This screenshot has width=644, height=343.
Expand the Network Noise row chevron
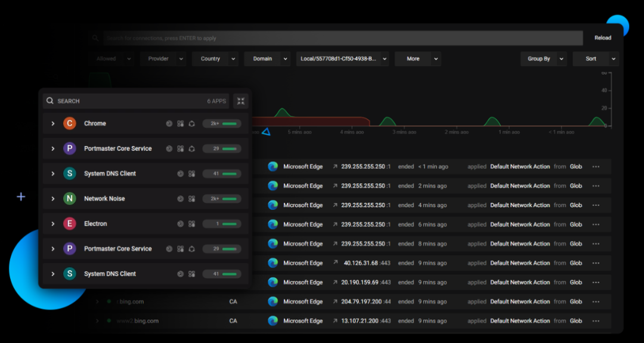53,199
